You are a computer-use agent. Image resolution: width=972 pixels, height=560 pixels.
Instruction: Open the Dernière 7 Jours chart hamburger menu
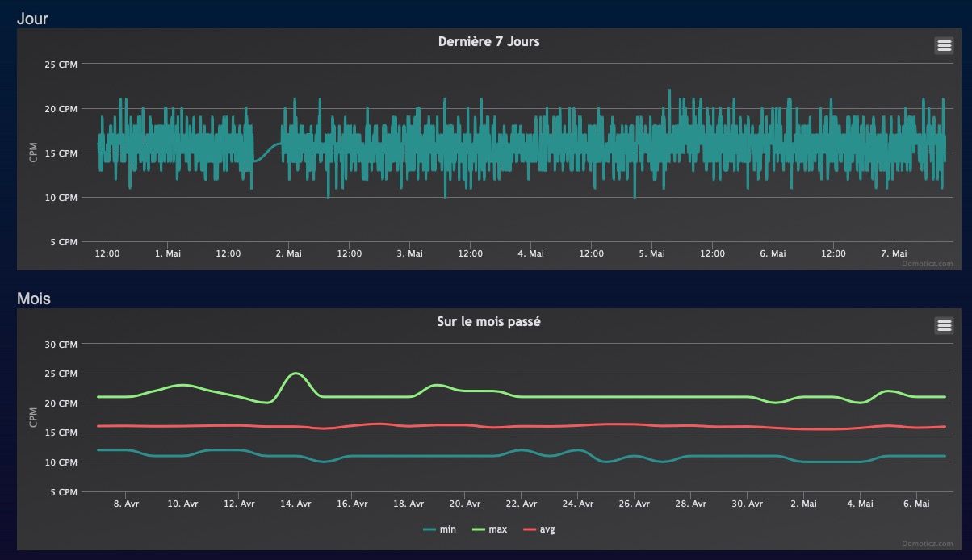(x=944, y=46)
